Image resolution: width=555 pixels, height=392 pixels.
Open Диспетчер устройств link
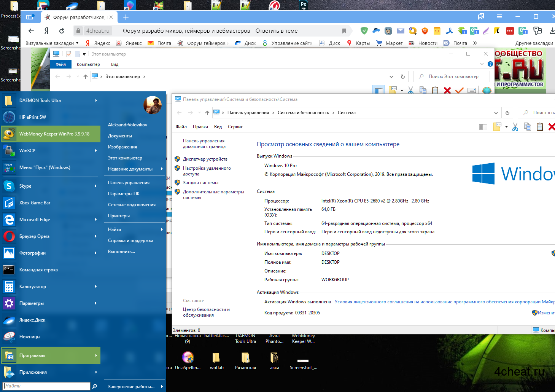coord(205,159)
